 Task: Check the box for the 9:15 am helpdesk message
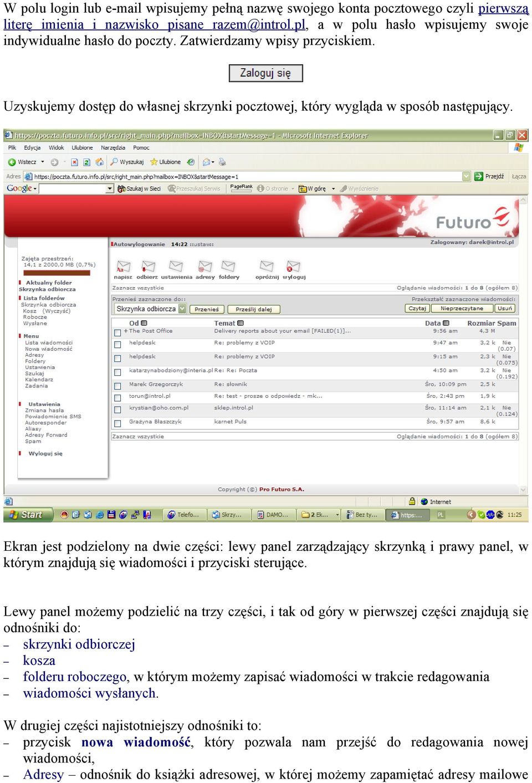tap(117, 359)
